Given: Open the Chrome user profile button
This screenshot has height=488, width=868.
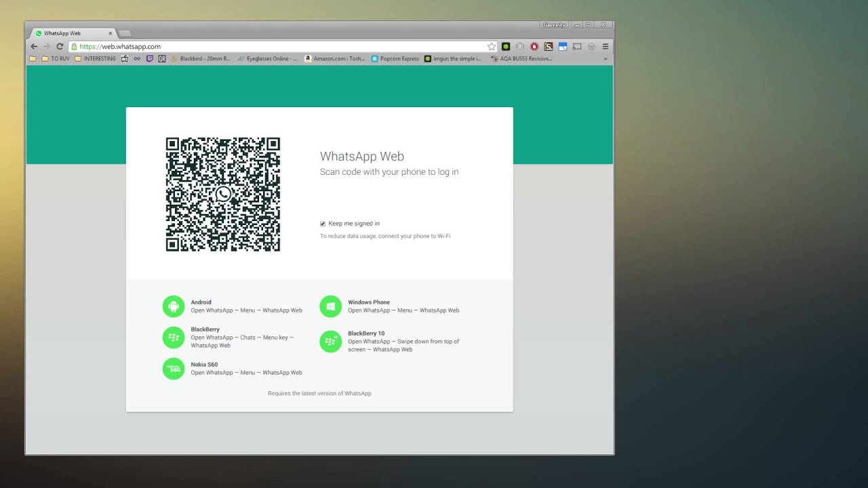Looking at the screenshot, I should tap(555, 25).
